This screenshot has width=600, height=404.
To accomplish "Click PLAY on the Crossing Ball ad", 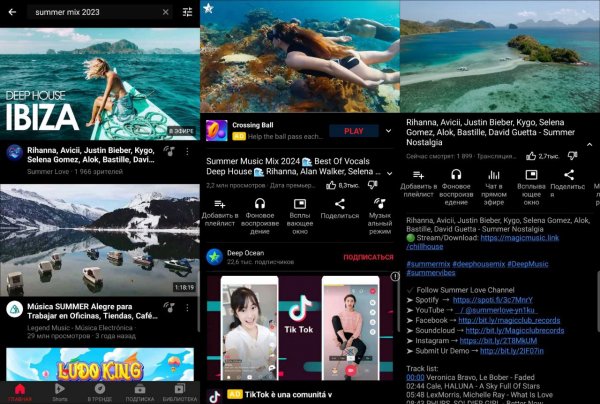I will coord(354,131).
